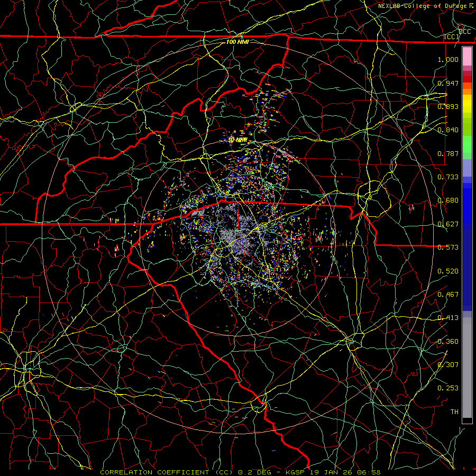The height and width of the screenshot is (476, 476).
Task: Select the 0.627 scale value
Action: pos(448,224)
